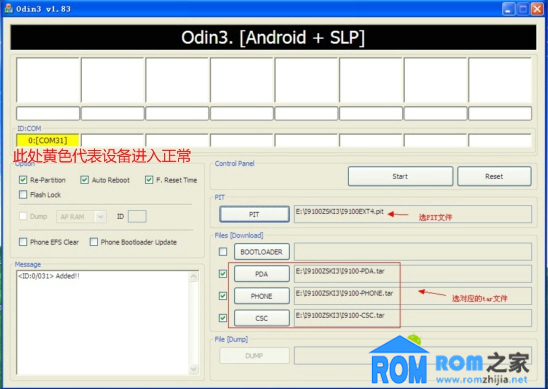The width and height of the screenshot is (548, 389).
Task: Click the PHONE tar path field
Action: pyautogui.click(x=413, y=296)
